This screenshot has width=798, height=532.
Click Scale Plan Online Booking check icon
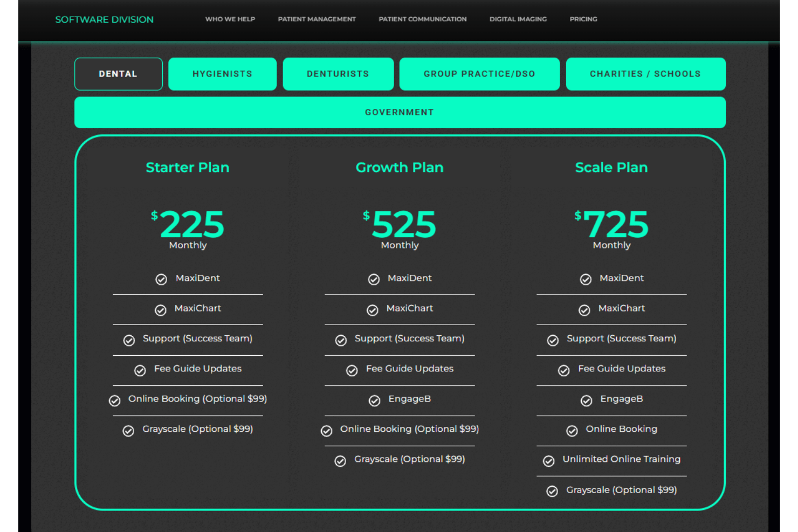(x=572, y=431)
